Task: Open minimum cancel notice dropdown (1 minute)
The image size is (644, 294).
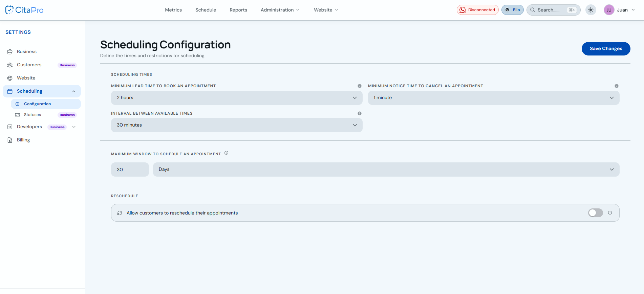Action: (x=494, y=98)
